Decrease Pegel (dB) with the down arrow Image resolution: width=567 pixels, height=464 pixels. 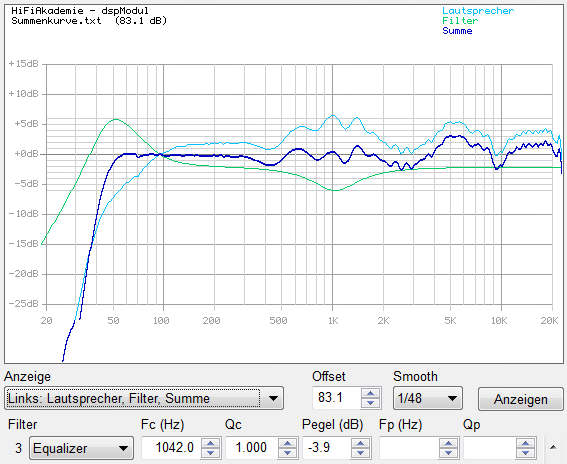pyautogui.click(x=360, y=453)
